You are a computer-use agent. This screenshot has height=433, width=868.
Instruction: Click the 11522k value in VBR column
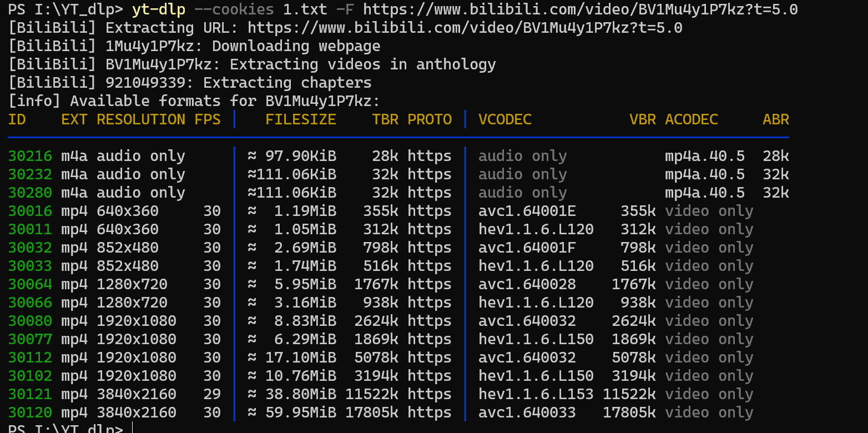[x=629, y=394]
